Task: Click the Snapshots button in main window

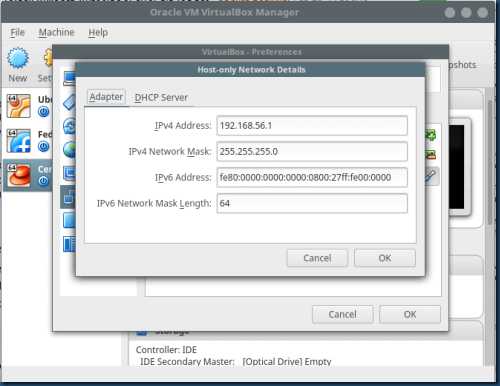Action: 463,65
